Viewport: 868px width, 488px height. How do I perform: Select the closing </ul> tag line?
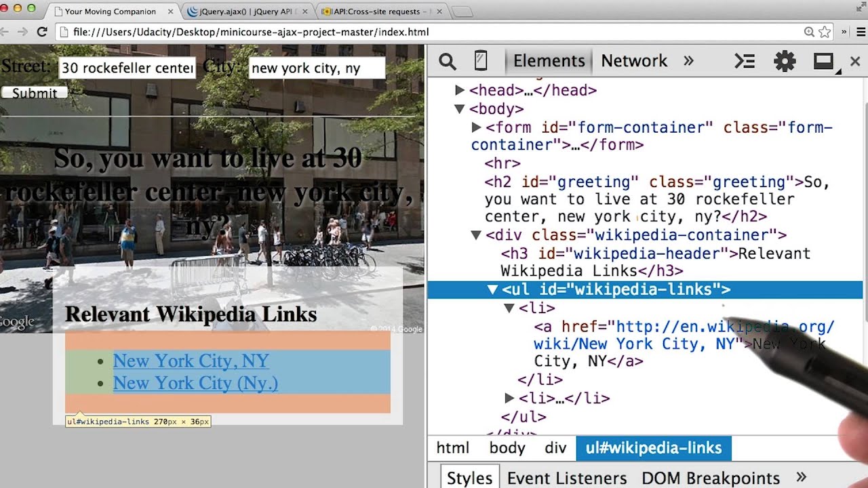click(524, 417)
